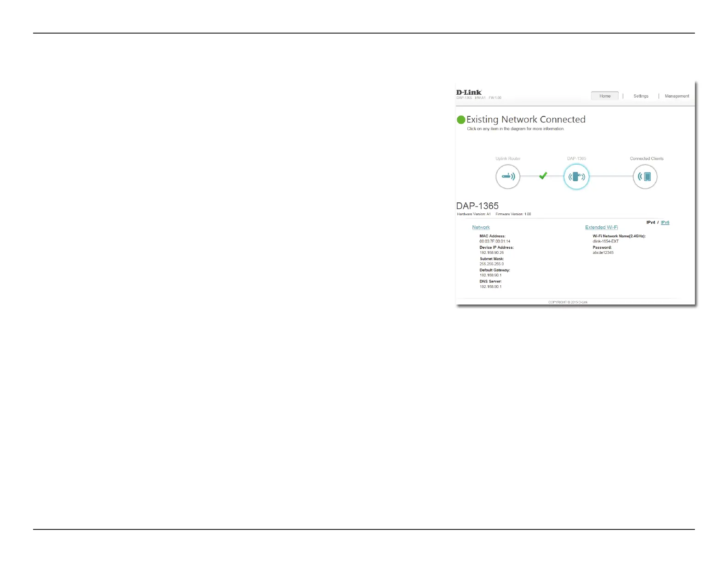
Task: Click the Uplink Router diagram icon
Action: coord(508,177)
